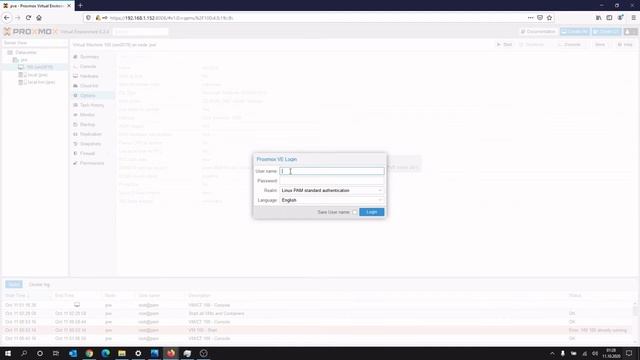Open Windows taskbar search
Image resolution: width=640 pixels, height=360 pixels.
tap(24, 353)
